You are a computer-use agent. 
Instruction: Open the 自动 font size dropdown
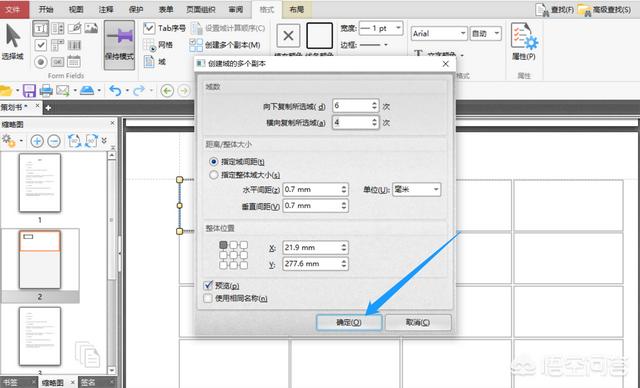coord(485,33)
